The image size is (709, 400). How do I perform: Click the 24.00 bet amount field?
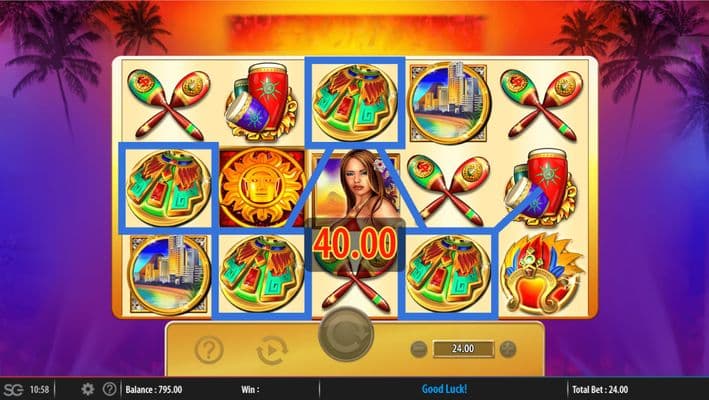(463, 349)
